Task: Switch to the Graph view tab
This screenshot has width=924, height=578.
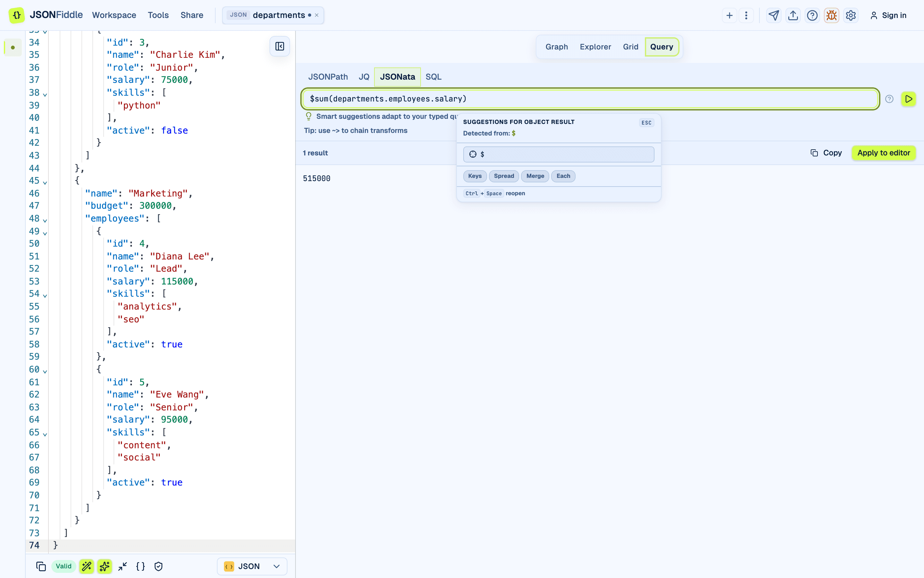Action: click(x=556, y=47)
